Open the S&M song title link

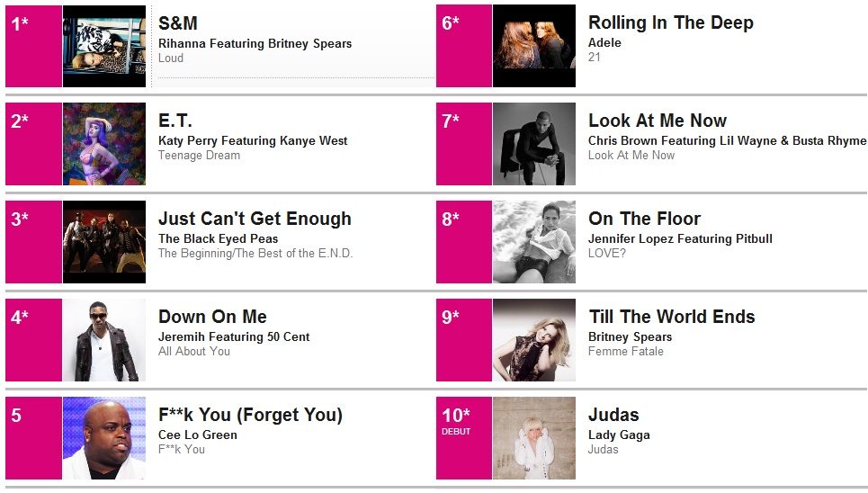click(x=178, y=23)
